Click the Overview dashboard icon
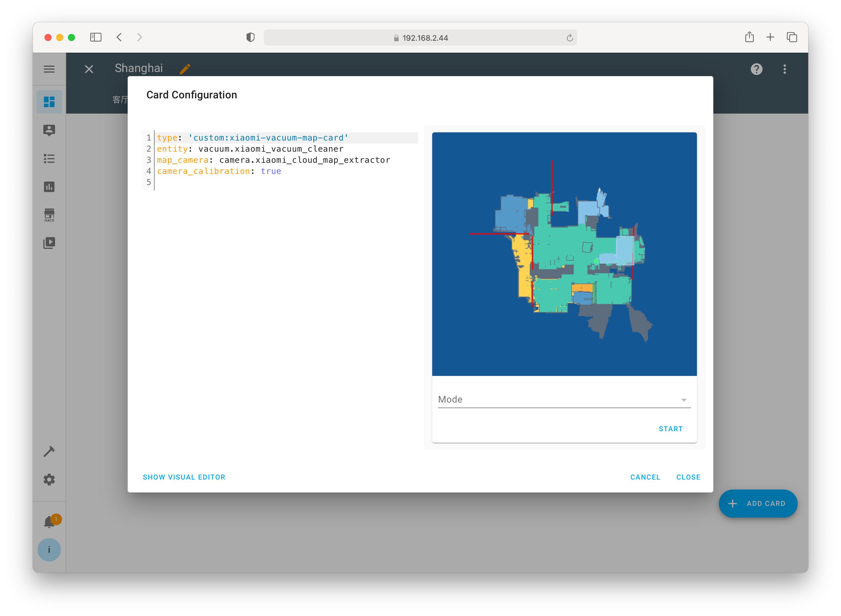The height and width of the screenshot is (616, 841). [49, 102]
